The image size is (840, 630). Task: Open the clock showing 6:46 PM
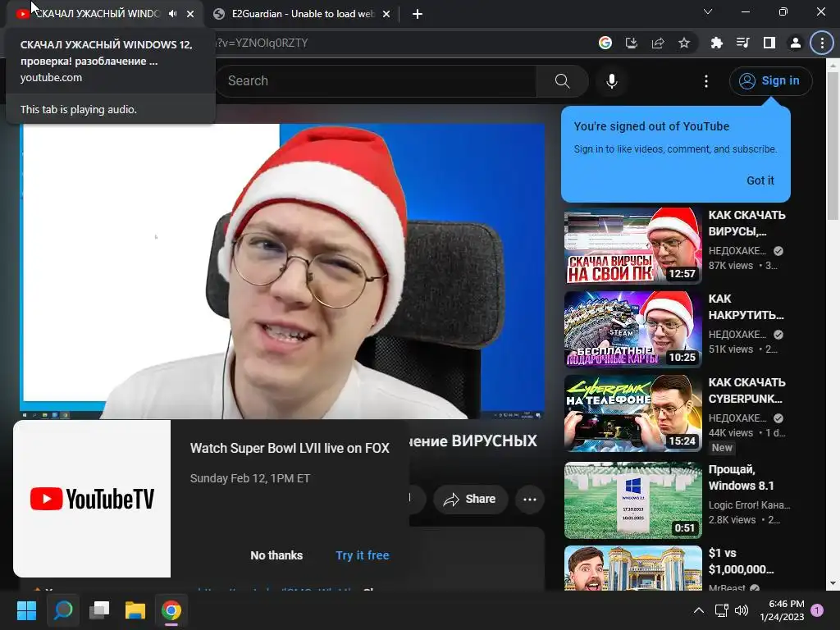pos(782,610)
